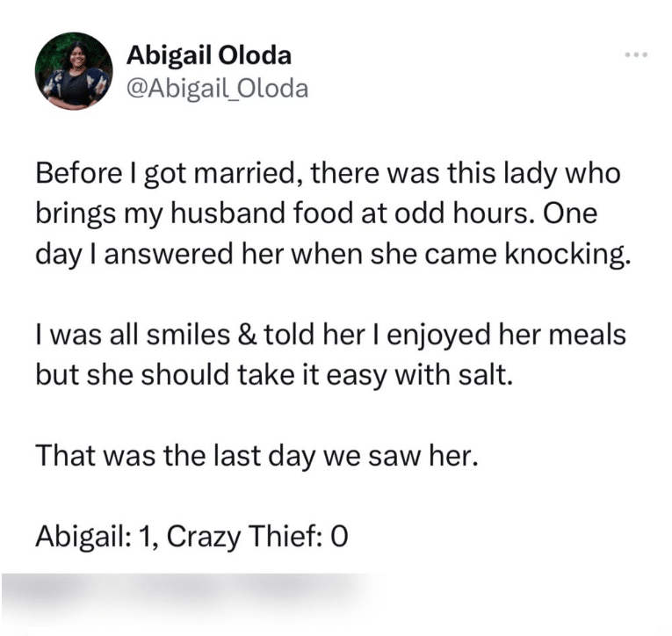
Task: Open the three-dot more options menu
Action: 634,55
